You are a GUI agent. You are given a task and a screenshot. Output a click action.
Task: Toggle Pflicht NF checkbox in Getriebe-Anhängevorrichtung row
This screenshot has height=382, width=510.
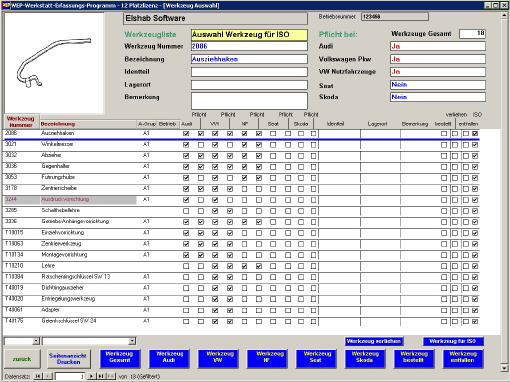point(259,222)
